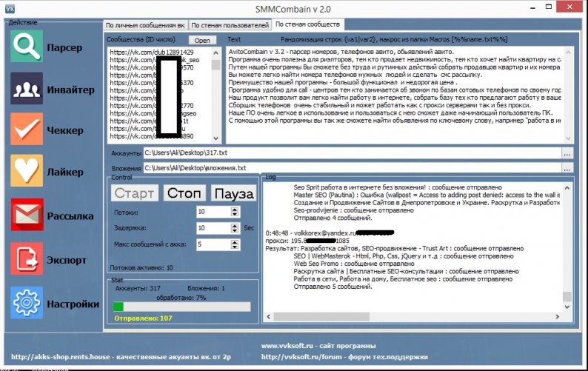Browse for Аккаунты file with ellipsis button
Viewport: 588px width, 371px height.
coord(567,153)
